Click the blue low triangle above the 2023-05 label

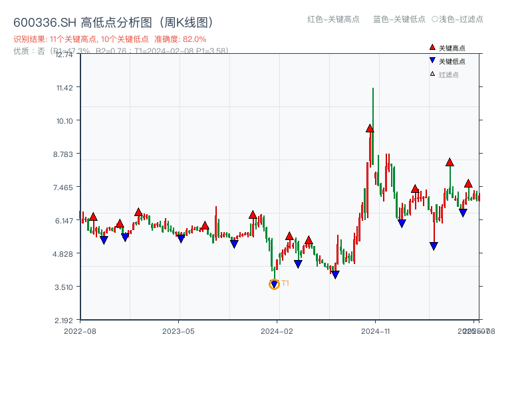pos(181,239)
